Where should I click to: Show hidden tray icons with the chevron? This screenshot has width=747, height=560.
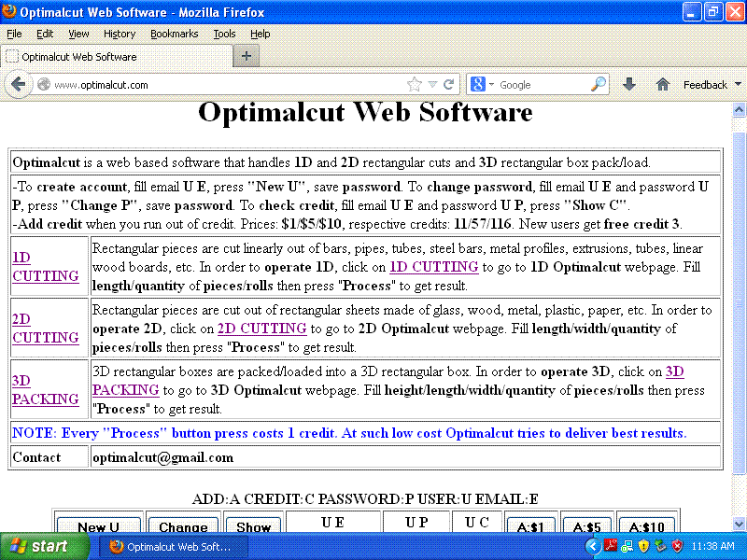click(x=592, y=546)
